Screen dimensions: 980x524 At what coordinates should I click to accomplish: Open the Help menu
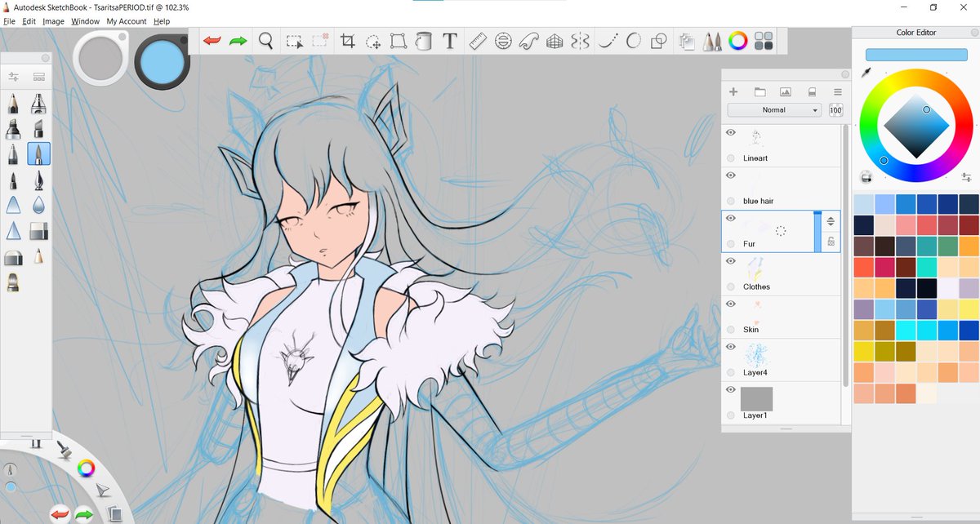point(162,21)
